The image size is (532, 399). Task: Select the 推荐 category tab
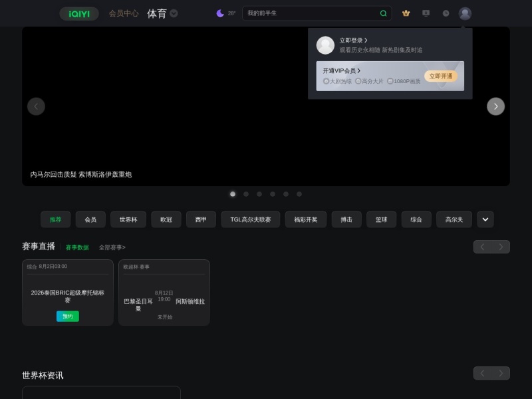pyautogui.click(x=56, y=219)
